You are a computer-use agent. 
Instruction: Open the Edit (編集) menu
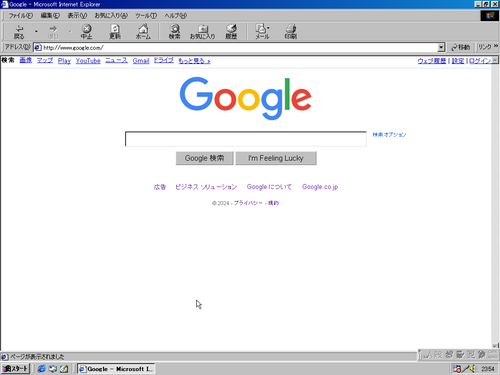point(50,16)
